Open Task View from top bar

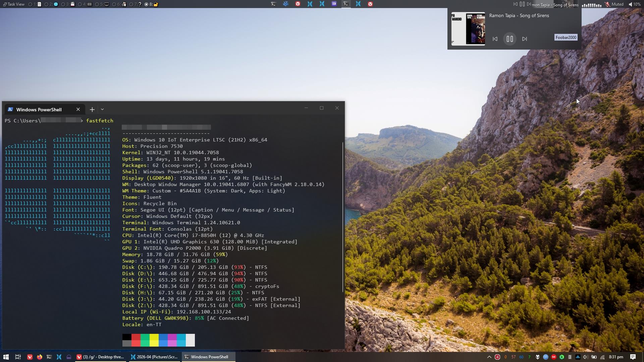tap(13, 4)
